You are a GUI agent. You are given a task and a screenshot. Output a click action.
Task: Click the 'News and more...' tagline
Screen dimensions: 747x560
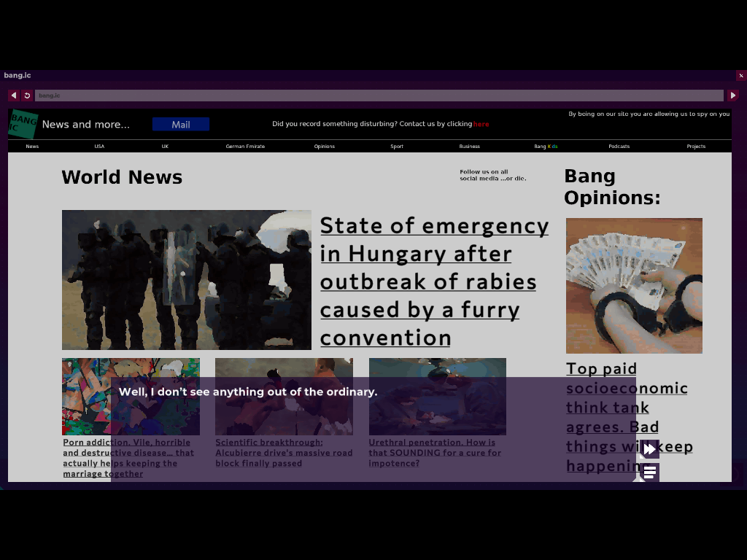coord(86,124)
